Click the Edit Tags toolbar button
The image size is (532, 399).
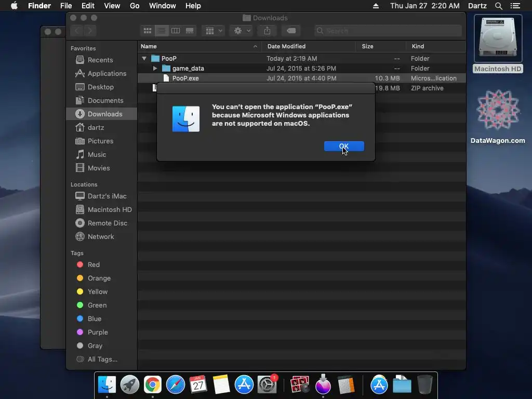tap(291, 31)
